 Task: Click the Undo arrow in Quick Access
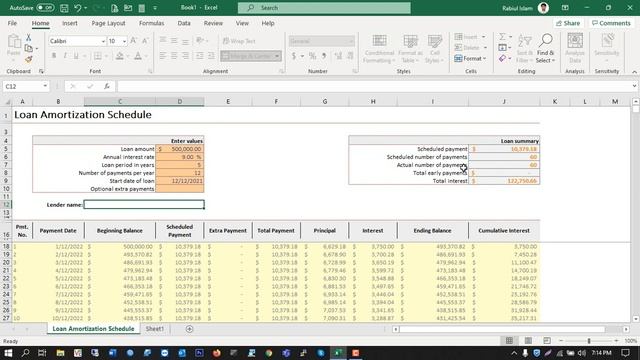(78, 8)
